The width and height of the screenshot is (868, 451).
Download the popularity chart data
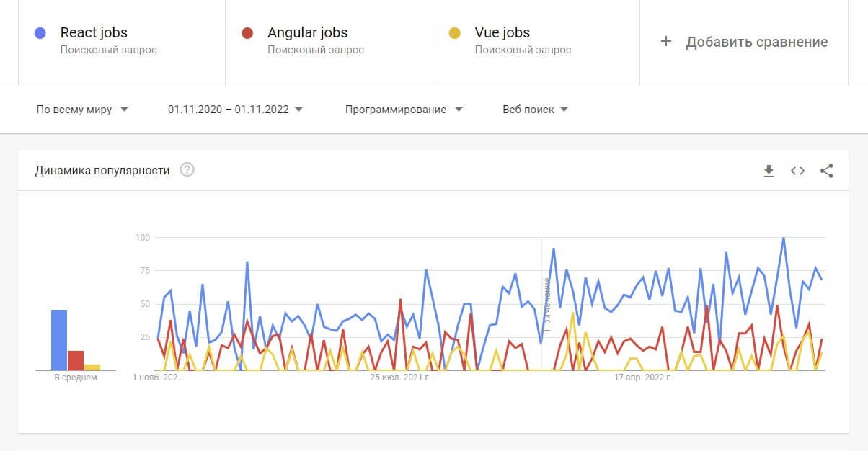769,171
